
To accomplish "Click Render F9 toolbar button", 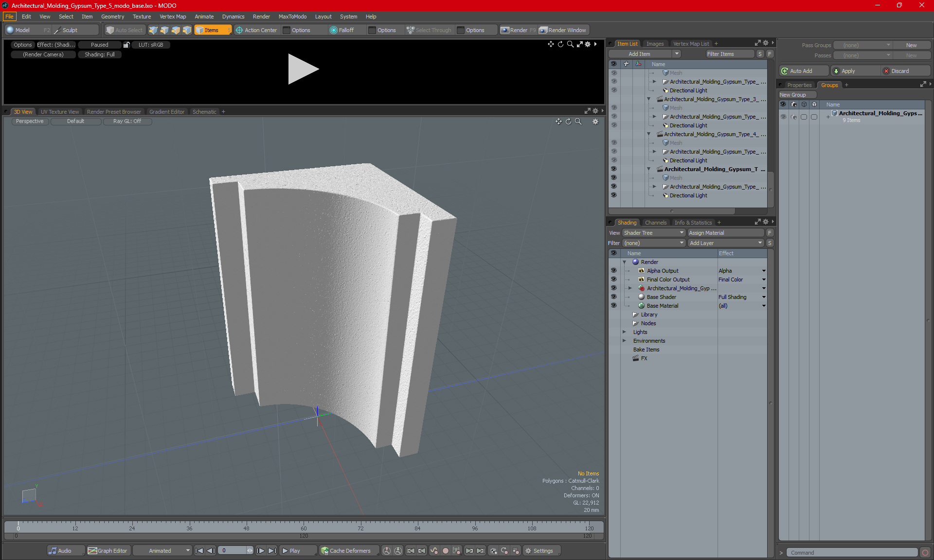I will (x=518, y=30).
